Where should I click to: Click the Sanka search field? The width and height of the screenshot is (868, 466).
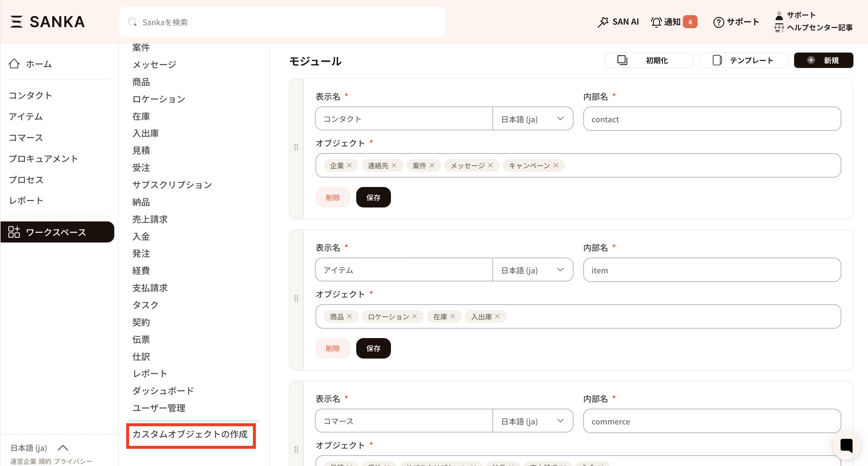pyautogui.click(x=282, y=22)
